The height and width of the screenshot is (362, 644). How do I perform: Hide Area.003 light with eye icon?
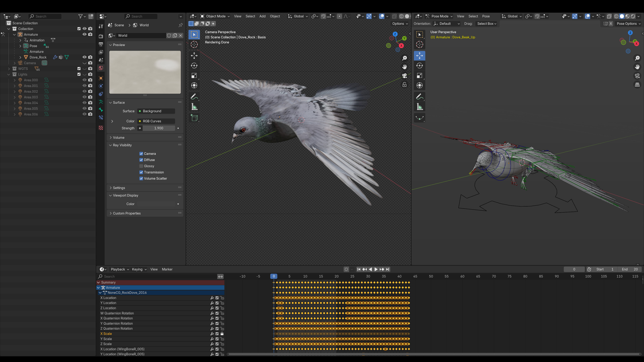point(85,97)
